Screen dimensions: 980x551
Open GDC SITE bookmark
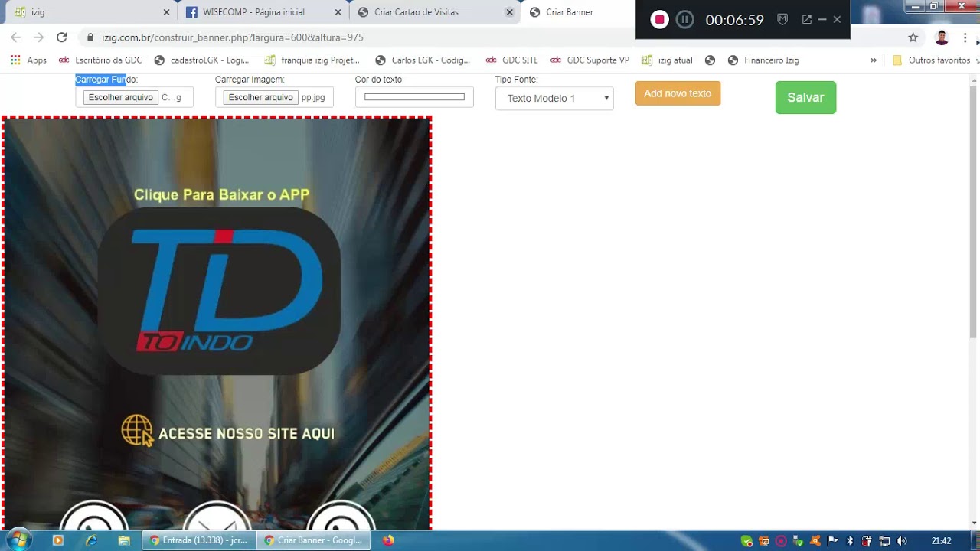click(512, 60)
